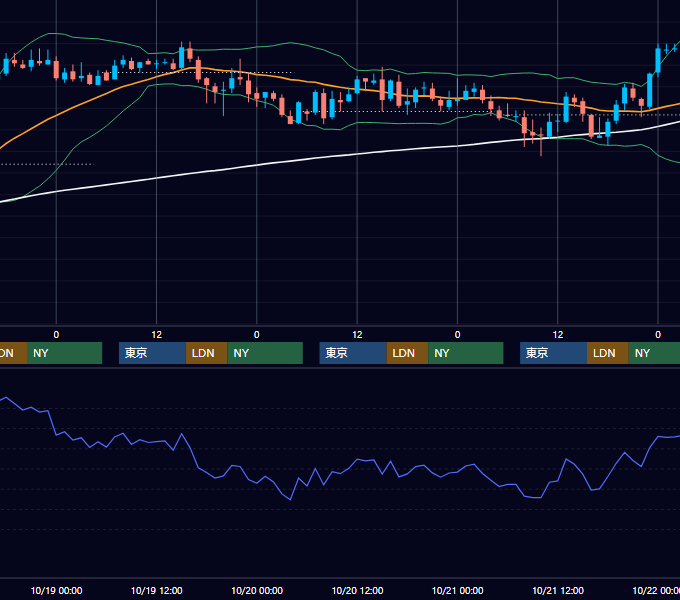Image resolution: width=680 pixels, height=600 pixels.
Task: Click the 東京 session block for 10/19
Action: [x=152, y=353]
